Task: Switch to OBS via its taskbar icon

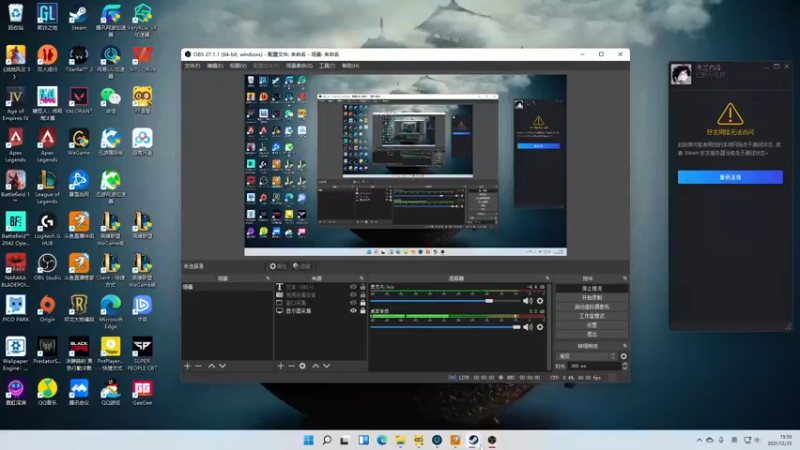Action: pyautogui.click(x=492, y=440)
